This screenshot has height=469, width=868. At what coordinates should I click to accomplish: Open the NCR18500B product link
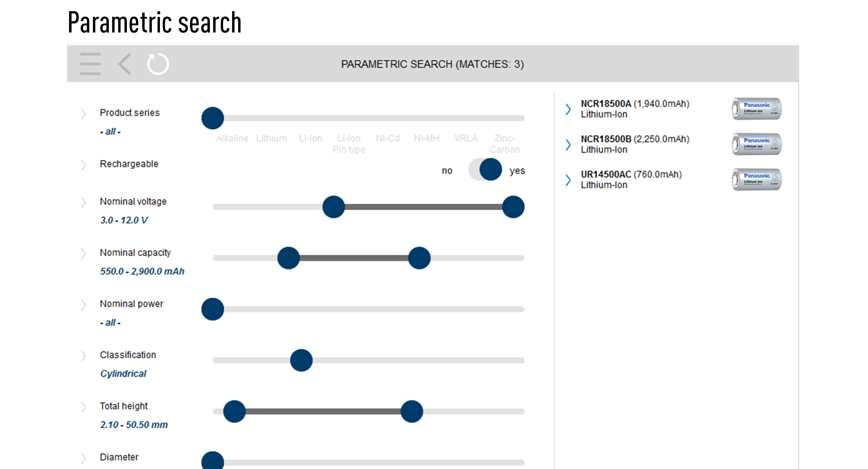(x=606, y=139)
